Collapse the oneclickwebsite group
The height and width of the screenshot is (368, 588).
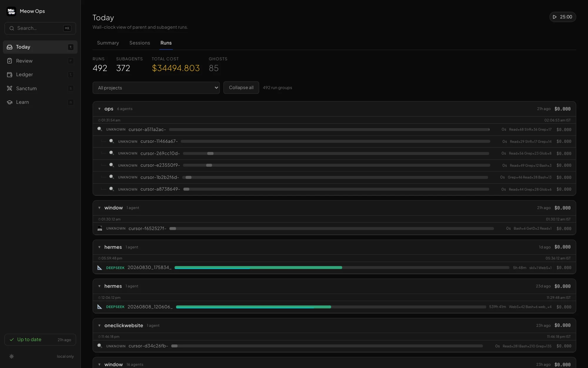click(99, 326)
